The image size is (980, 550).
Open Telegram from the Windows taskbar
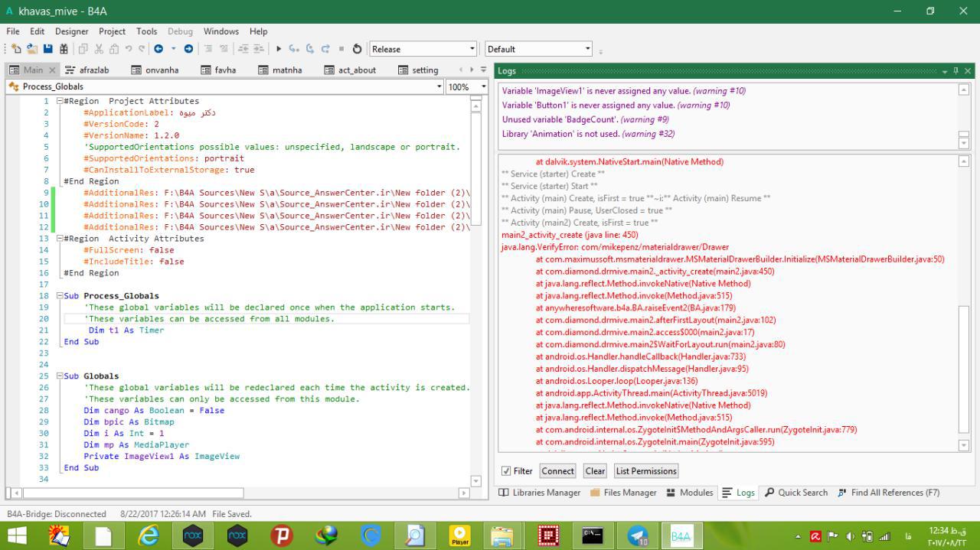[637, 535]
